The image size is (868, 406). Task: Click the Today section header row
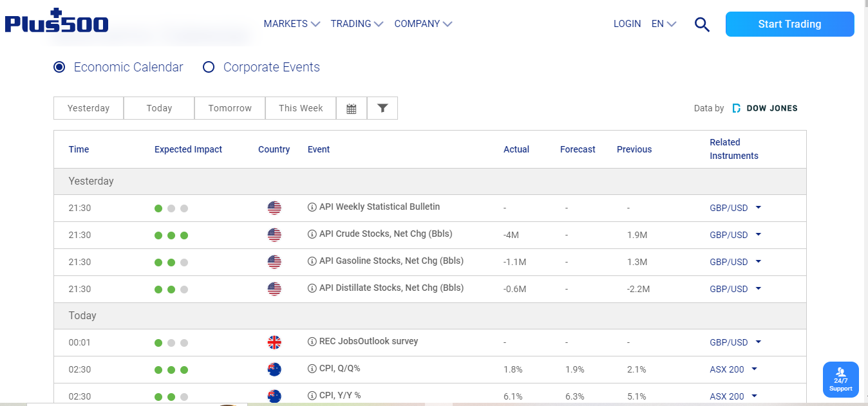430,316
